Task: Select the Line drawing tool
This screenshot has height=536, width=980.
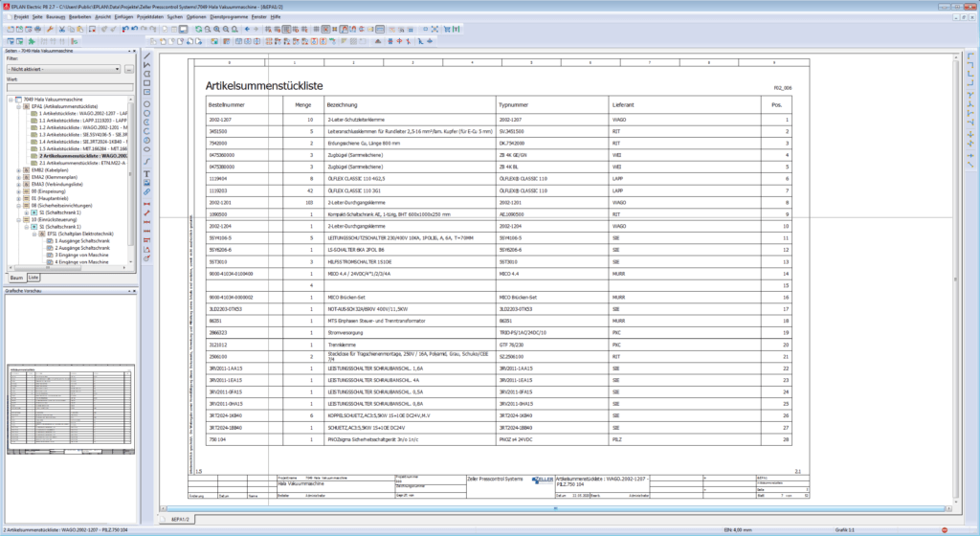Action: [x=147, y=56]
